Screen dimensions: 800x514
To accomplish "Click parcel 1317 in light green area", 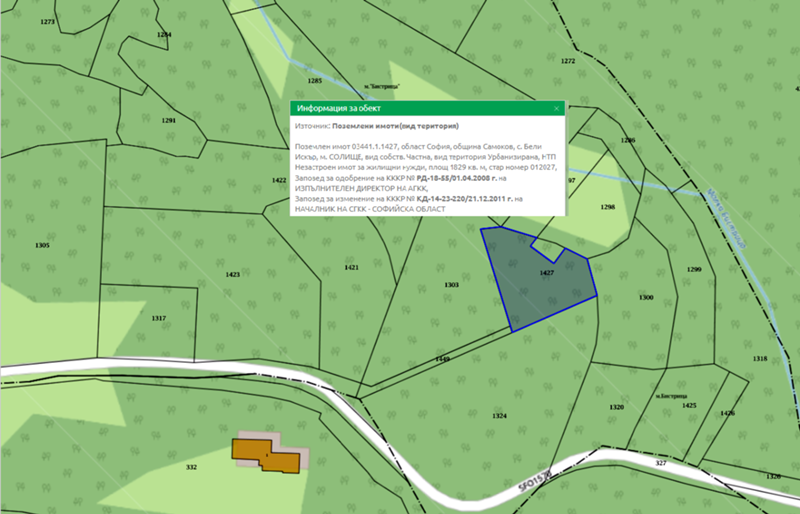I will click(158, 318).
